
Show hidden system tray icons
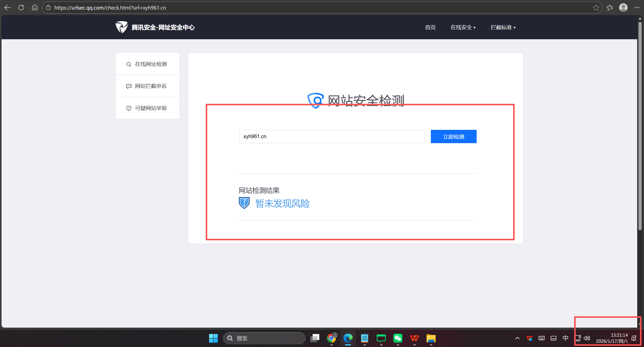pyautogui.click(x=517, y=338)
